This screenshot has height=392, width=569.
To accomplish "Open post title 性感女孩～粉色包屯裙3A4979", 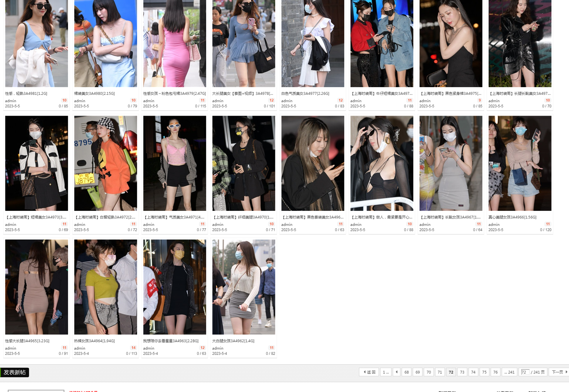I will (174, 93).
